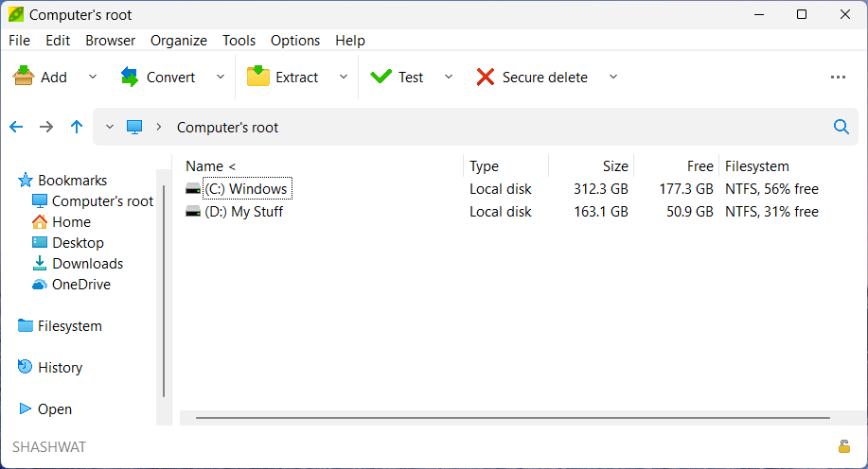Go up one level with up arrow
This screenshot has height=469, width=868.
(x=77, y=127)
